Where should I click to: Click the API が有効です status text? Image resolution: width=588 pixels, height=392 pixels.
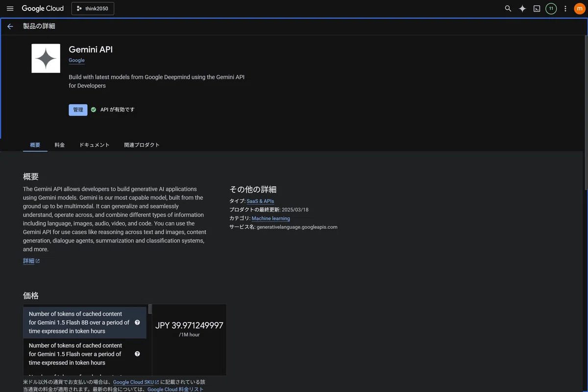point(117,110)
